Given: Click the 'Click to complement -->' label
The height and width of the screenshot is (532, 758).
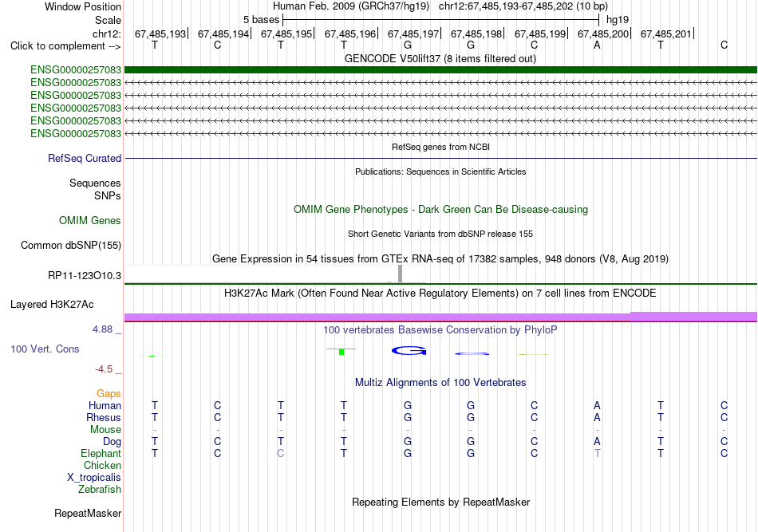Looking at the screenshot, I should [x=65, y=46].
